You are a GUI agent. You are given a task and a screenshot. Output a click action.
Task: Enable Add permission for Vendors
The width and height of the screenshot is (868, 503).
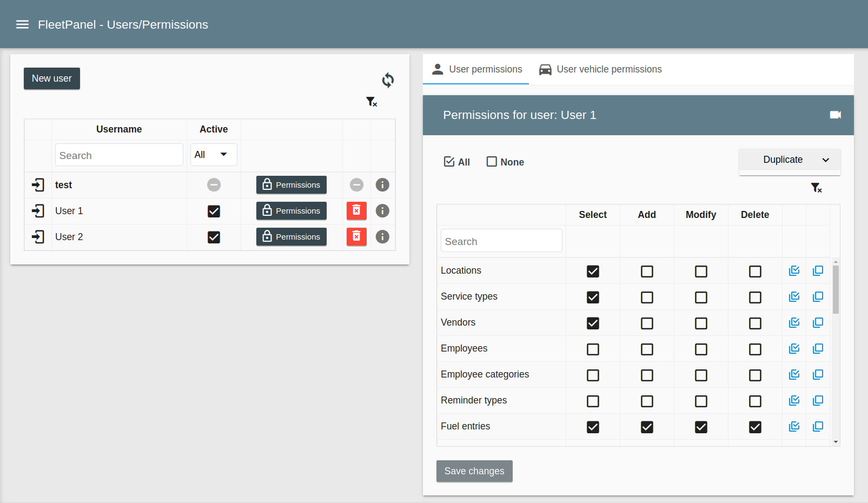coord(647,323)
